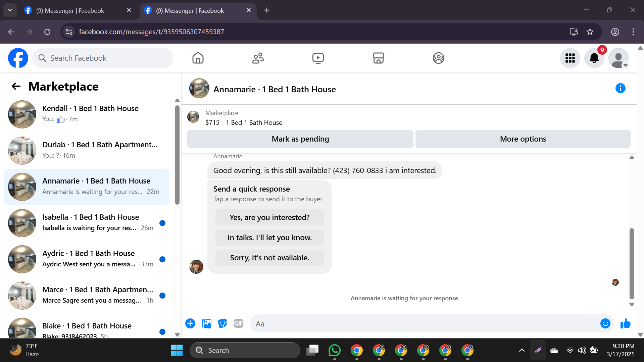Open the tab search dropdown arrow
Viewport: 644px width, 362px height.
coord(10,10)
